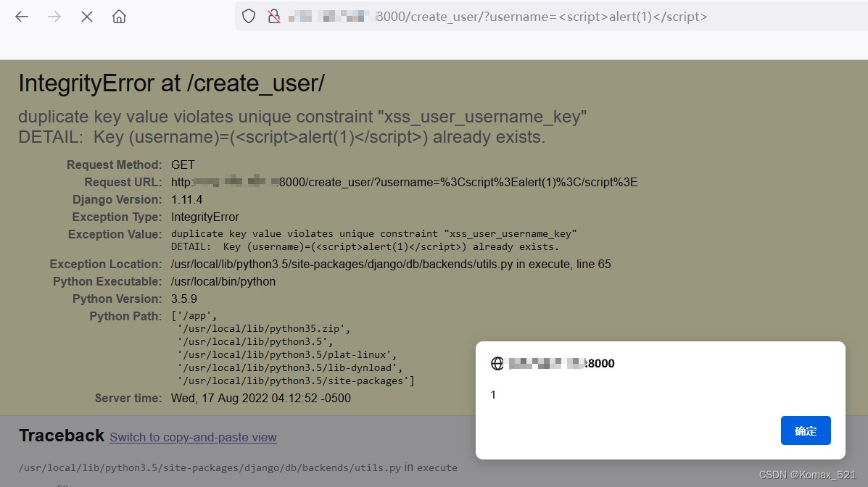The width and height of the screenshot is (868, 487).
Task: Click the Python Version value 3.5.9
Action: point(183,299)
